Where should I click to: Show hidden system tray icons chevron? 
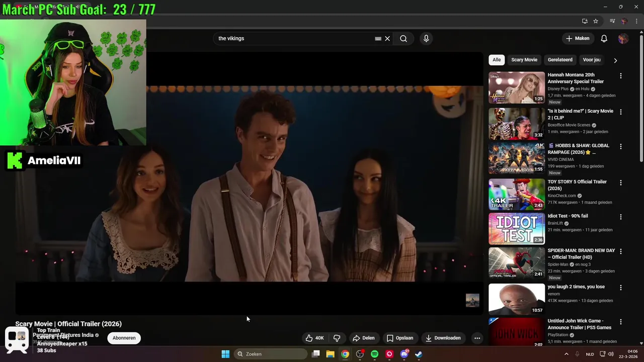point(566,354)
